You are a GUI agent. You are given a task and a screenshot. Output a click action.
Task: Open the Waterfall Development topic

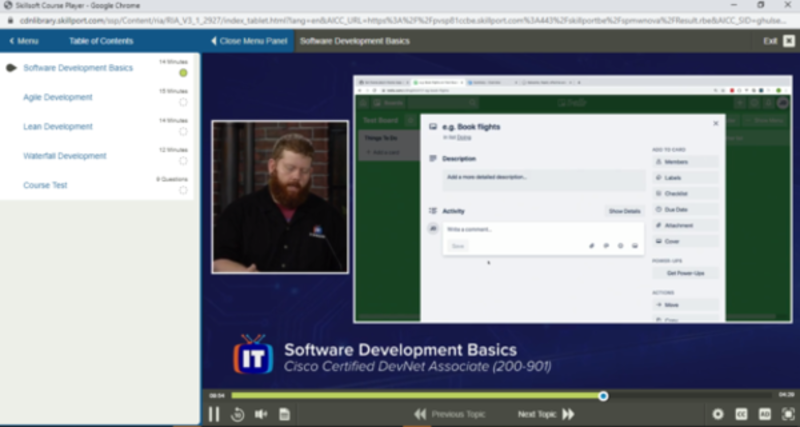coord(65,156)
